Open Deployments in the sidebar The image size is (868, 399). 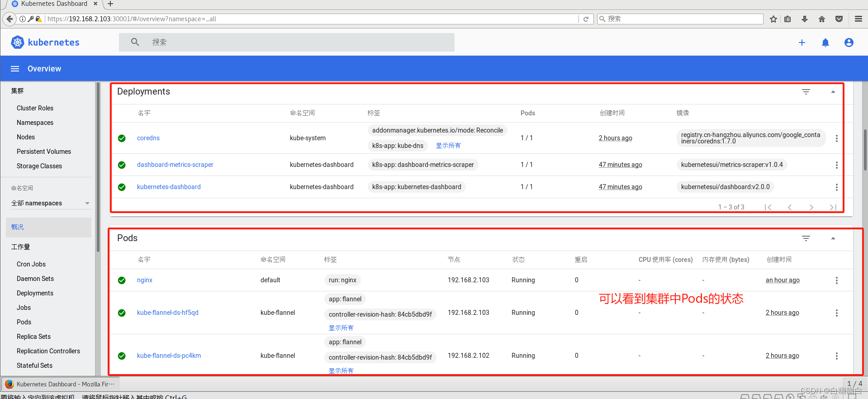[35, 293]
